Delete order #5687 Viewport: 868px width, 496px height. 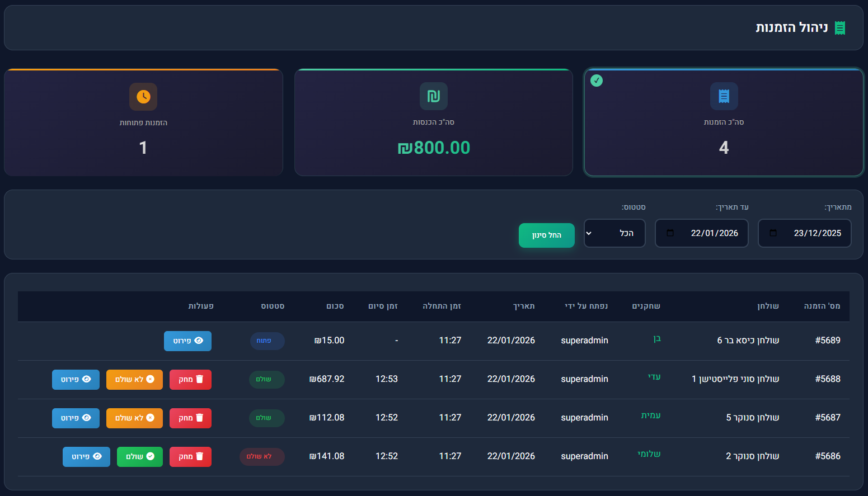(x=190, y=418)
